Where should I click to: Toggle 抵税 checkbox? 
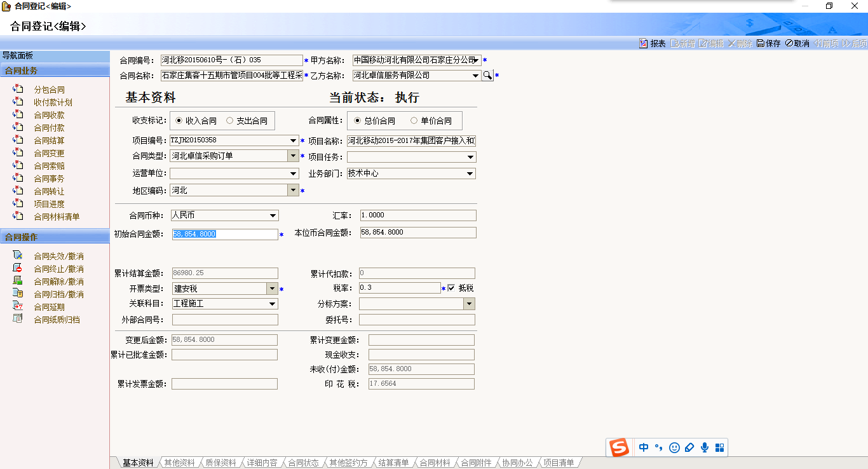point(452,288)
